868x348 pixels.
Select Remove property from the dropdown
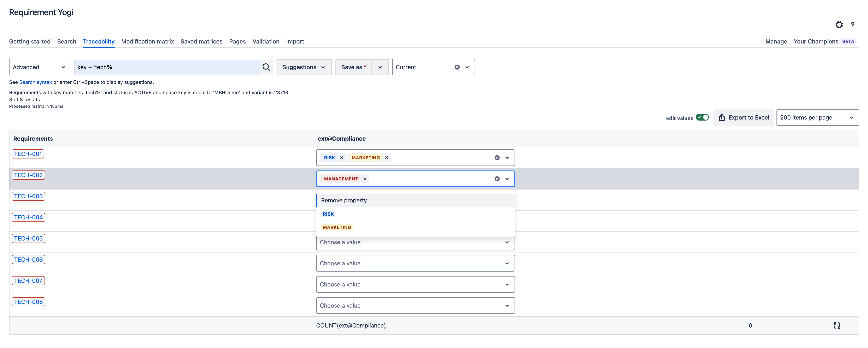click(344, 200)
